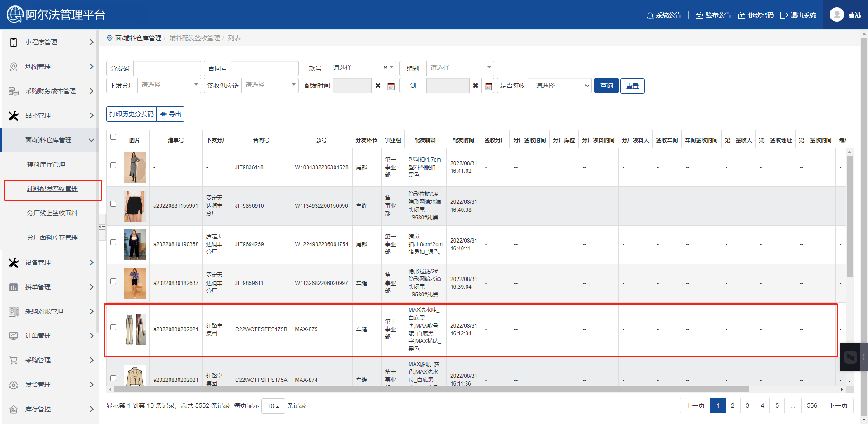868x424 pixels.
Task: Click the 查询 search button
Action: click(x=606, y=86)
